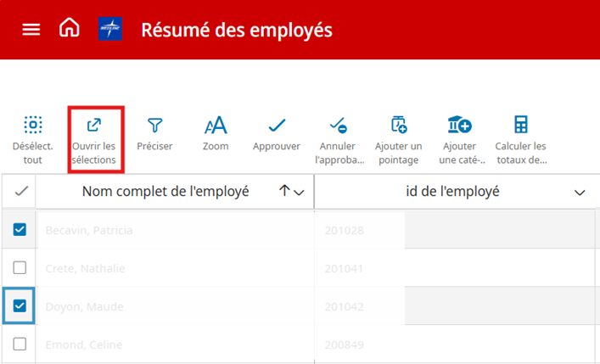Click the Medline logo in header
Screen dimensions: 600x364
tap(110, 30)
